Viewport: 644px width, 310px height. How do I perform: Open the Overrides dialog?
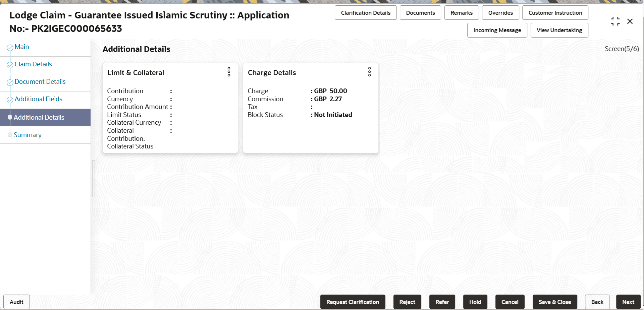500,12
